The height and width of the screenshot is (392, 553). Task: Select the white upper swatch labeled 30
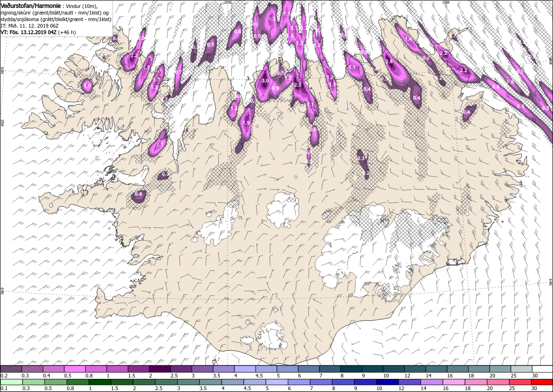point(542,369)
